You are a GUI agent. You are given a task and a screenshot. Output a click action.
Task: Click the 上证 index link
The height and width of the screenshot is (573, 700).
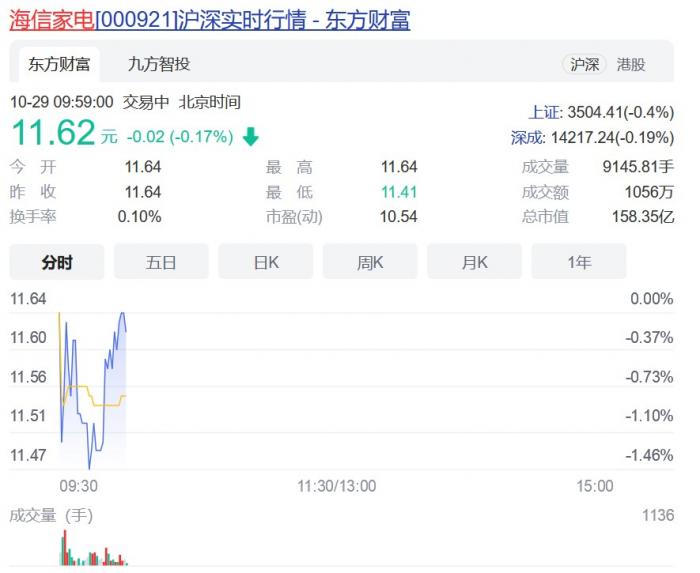click(x=544, y=112)
